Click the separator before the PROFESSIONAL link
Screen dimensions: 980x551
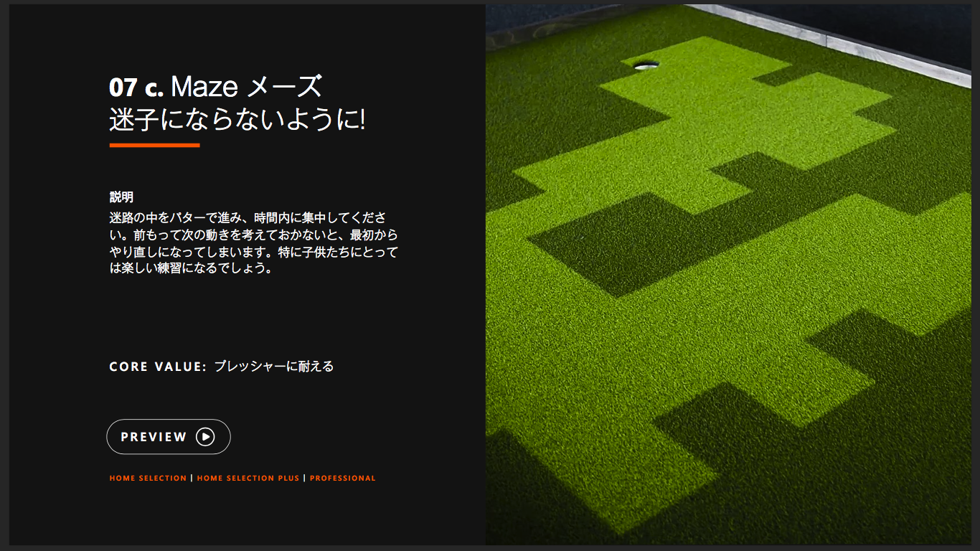(305, 478)
